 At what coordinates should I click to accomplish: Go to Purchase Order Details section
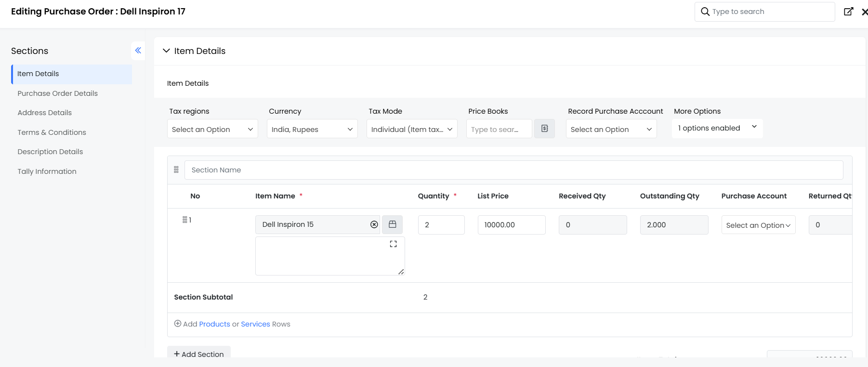58,93
